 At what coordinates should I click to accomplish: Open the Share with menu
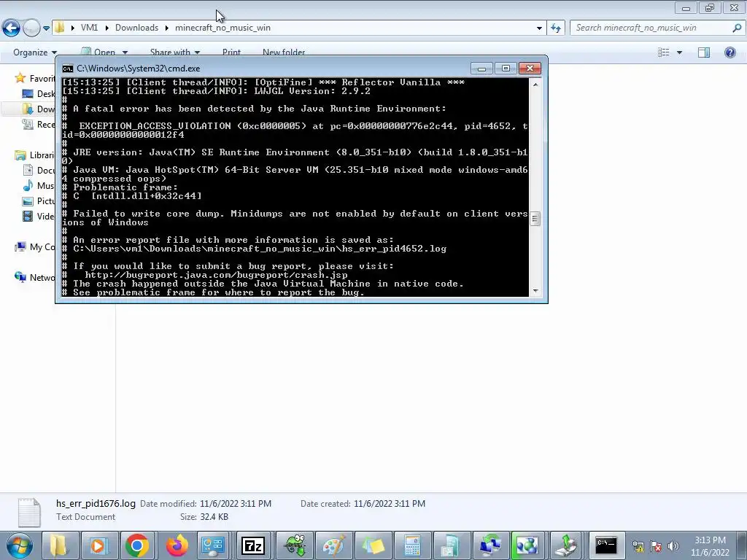point(175,52)
